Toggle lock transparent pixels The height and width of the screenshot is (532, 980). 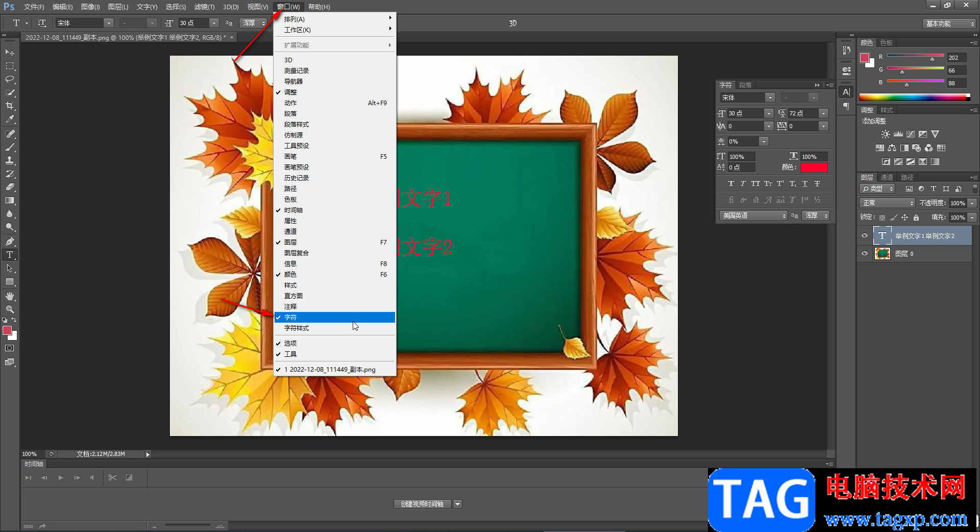pos(882,217)
